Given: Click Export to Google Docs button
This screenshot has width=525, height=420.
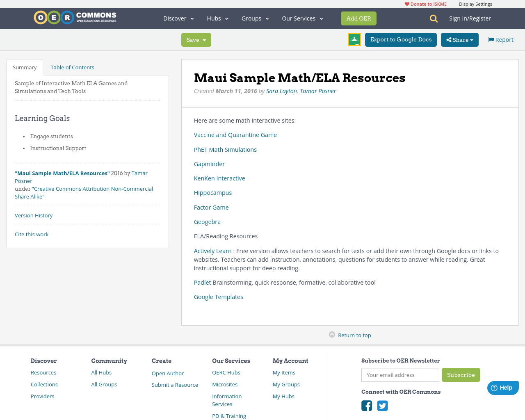Looking at the screenshot, I should coord(401,40).
